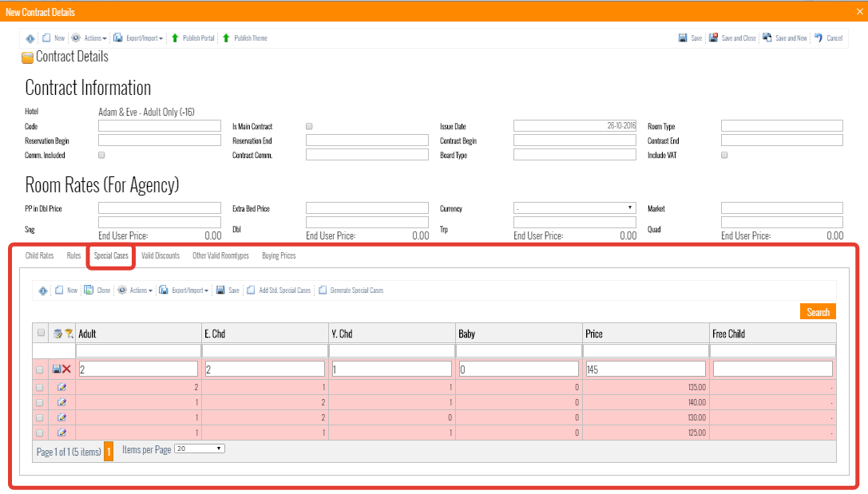Select all rows with the header checkbox
This screenshot has height=494, width=868.
[41, 333]
